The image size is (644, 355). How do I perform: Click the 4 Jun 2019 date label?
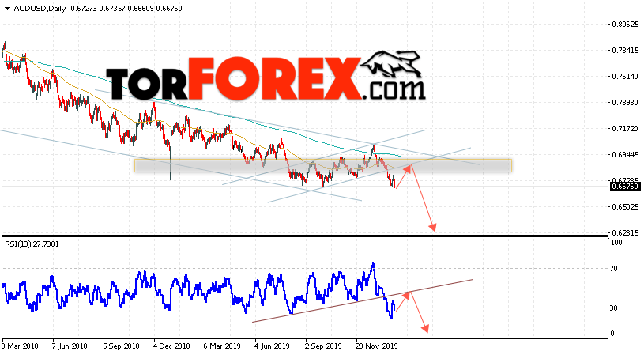point(273,346)
